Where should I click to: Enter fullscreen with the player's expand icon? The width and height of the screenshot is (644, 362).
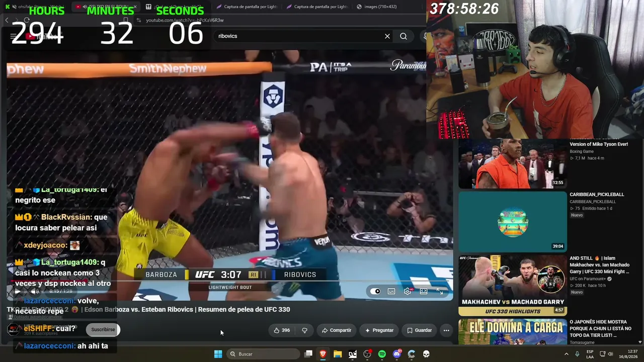click(x=440, y=291)
